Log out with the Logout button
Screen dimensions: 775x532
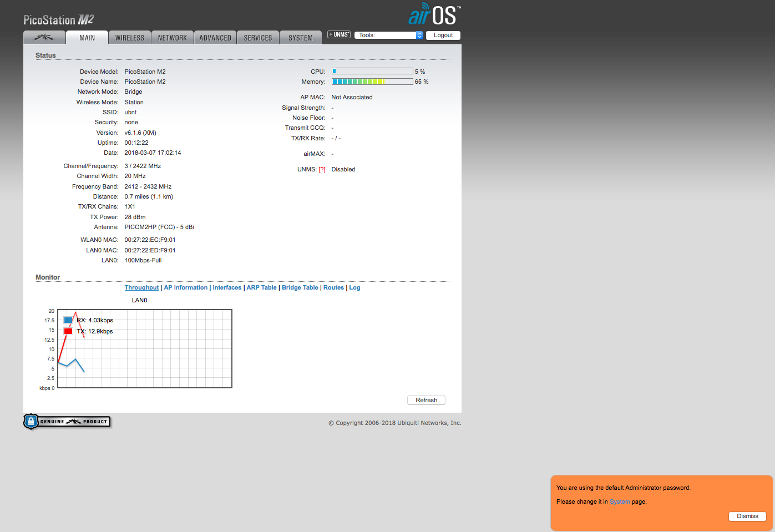click(443, 35)
